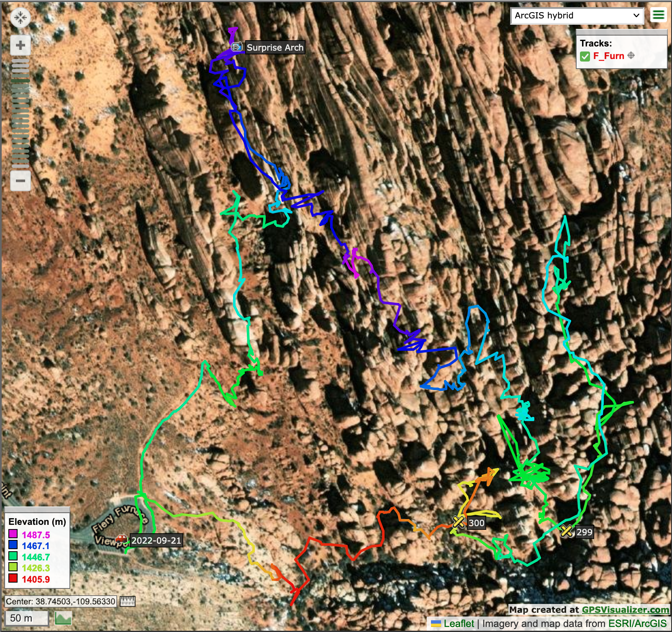Click the Surprise Arch camera marker
This screenshot has width=672, height=632.
click(237, 47)
